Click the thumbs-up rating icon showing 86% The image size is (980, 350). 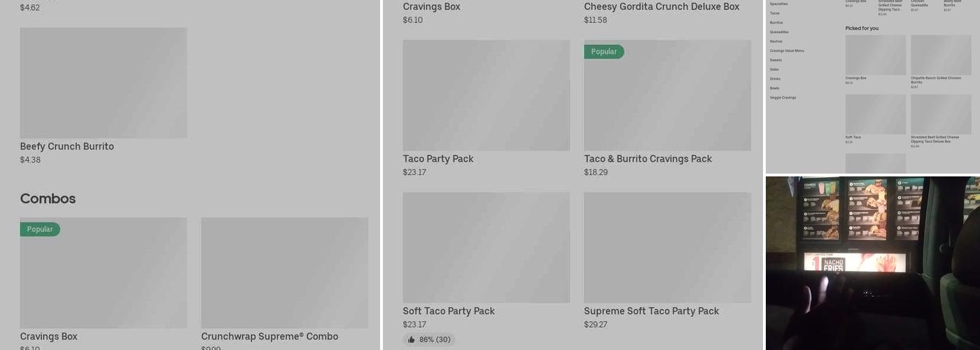tap(412, 339)
